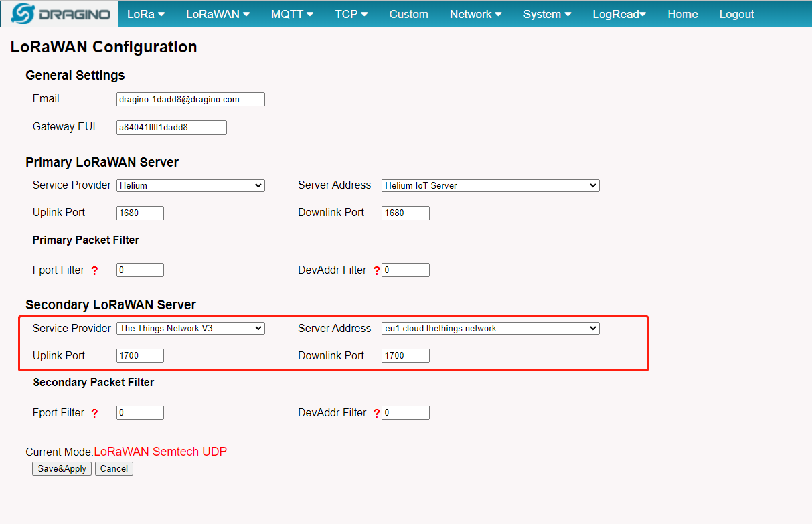This screenshot has height=524, width=812.
Task: Open the LoRa menu
Action: pos(146,14)
